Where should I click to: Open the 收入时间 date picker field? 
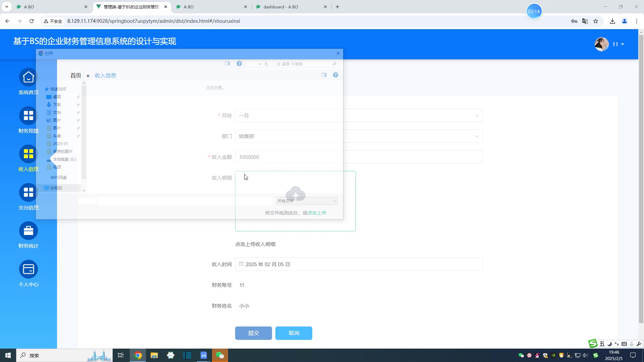358,264
